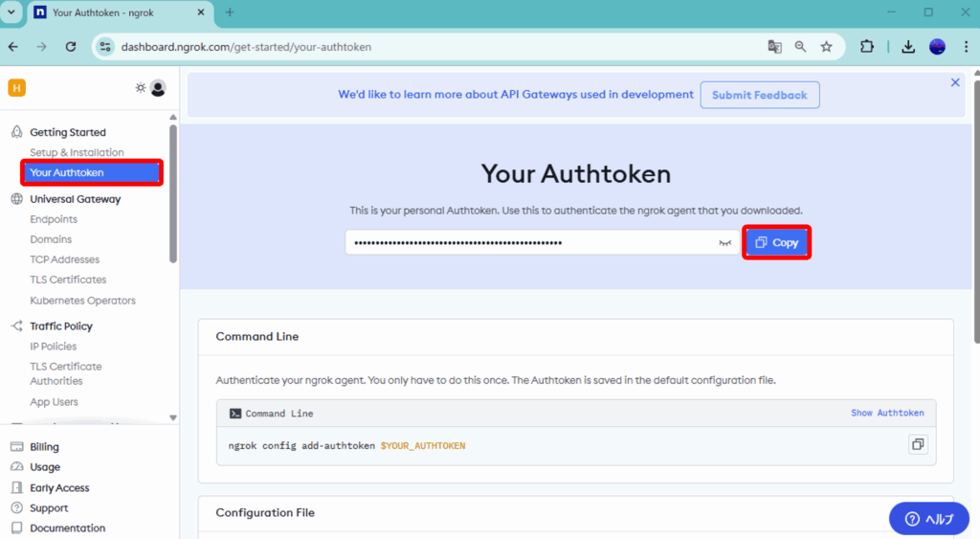Image resolution: width=980 pixels, height=539 pixels.
Task: Open TCP Addresses page
Action: coord(64,259)
